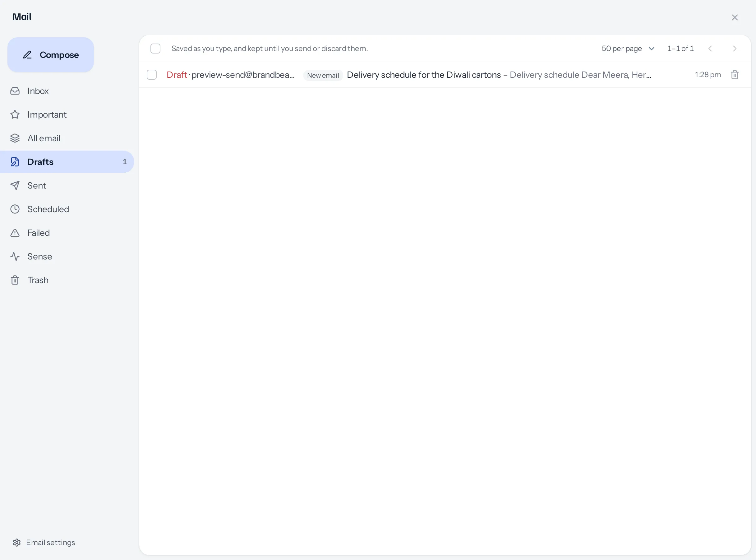Click the 1:28 pm timestamp

pyautogui.click(x=708, y=75)
